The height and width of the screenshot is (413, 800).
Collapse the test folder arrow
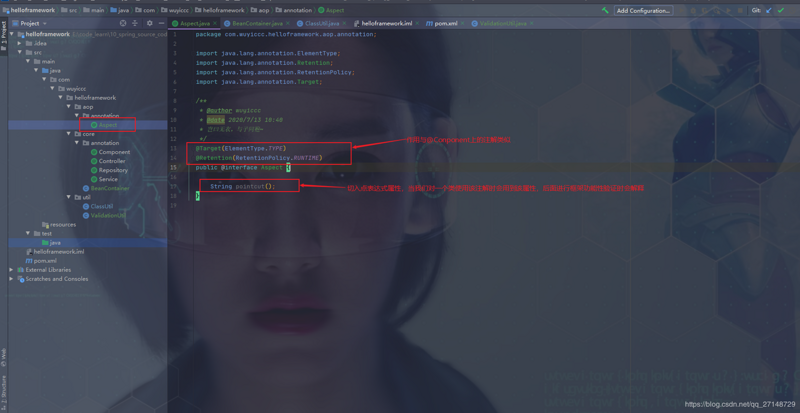point(28,233)
